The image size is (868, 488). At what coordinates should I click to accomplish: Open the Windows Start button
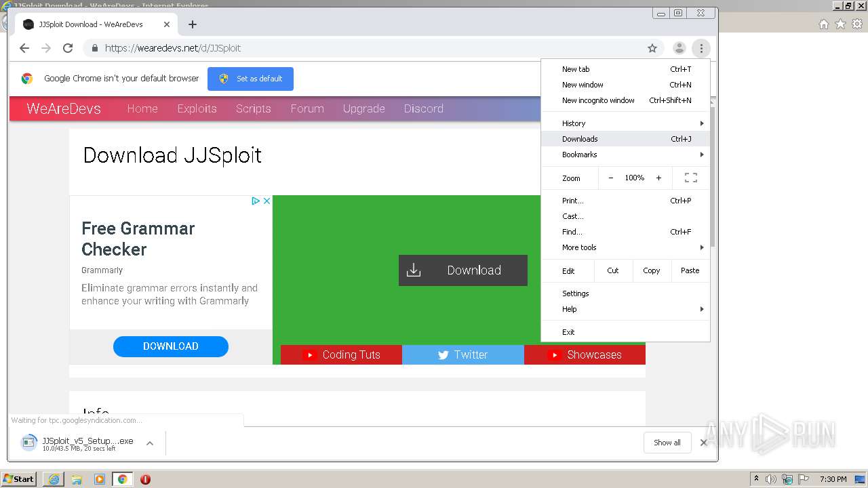pos(19,479)
